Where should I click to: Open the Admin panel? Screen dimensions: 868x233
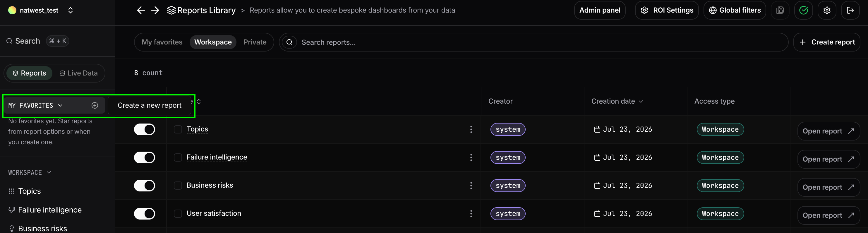(x=600, y=11)
